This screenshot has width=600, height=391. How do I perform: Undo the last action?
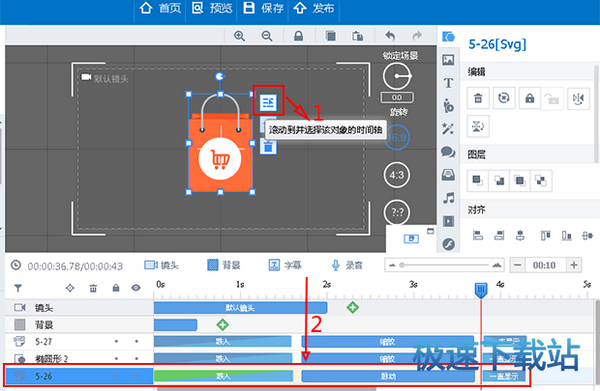pyautogui.click(x=390, y=36)
